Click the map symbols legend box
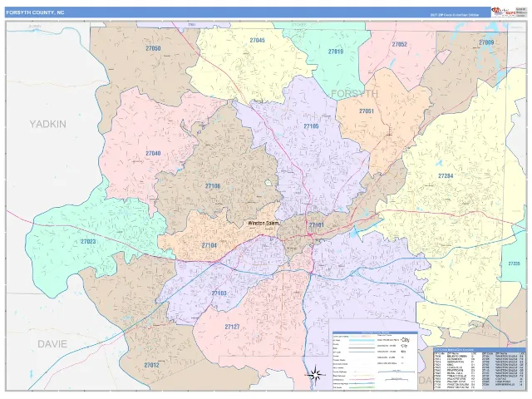 pos(375,361)
